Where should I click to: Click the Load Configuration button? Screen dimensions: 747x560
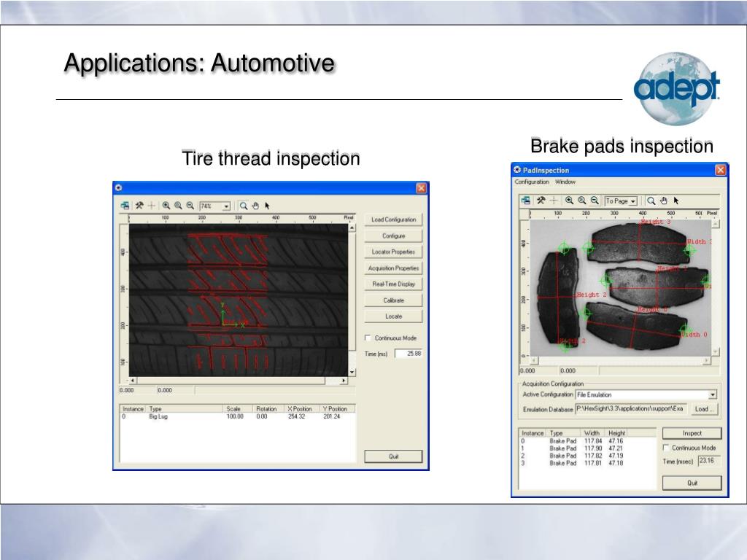coord(393,219)
